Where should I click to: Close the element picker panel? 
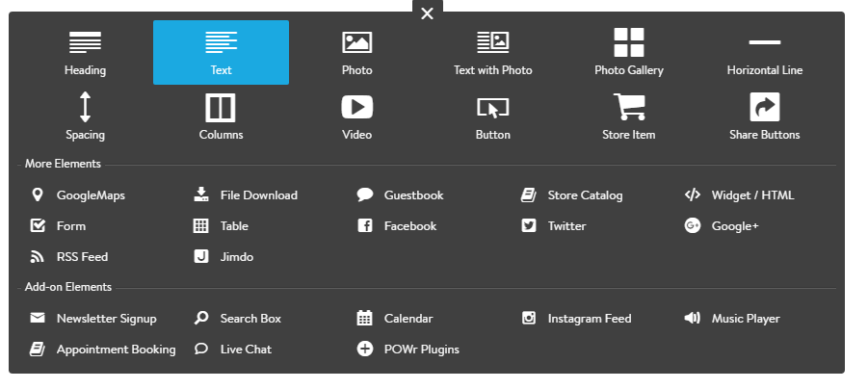click(428, 13)
